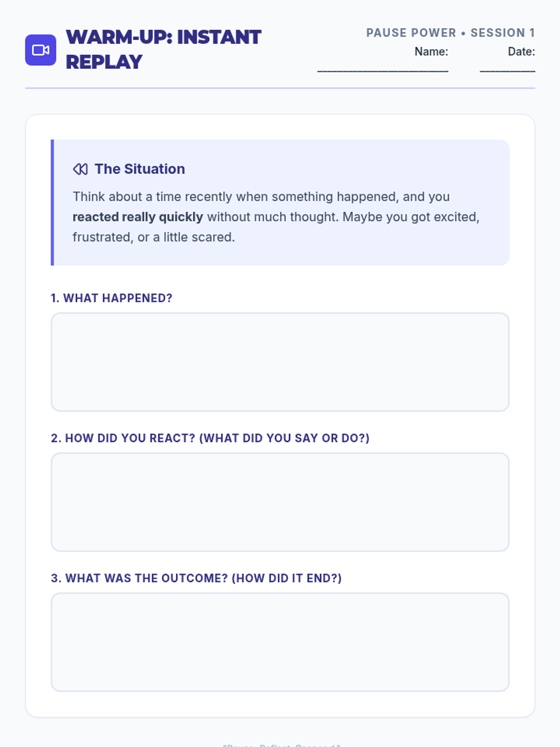
Task: Click the bold text reacted really quickly
Action: coord(138,217)
